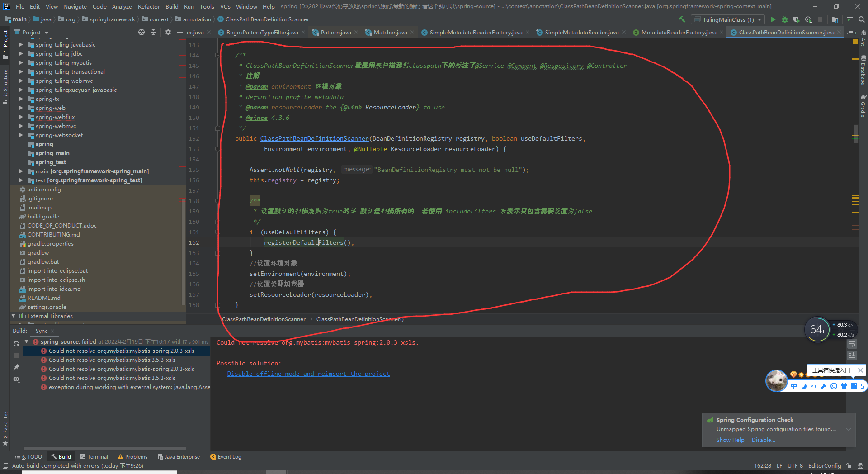
Task: Click Disable offline mode and reimport link
Action: 308,374
